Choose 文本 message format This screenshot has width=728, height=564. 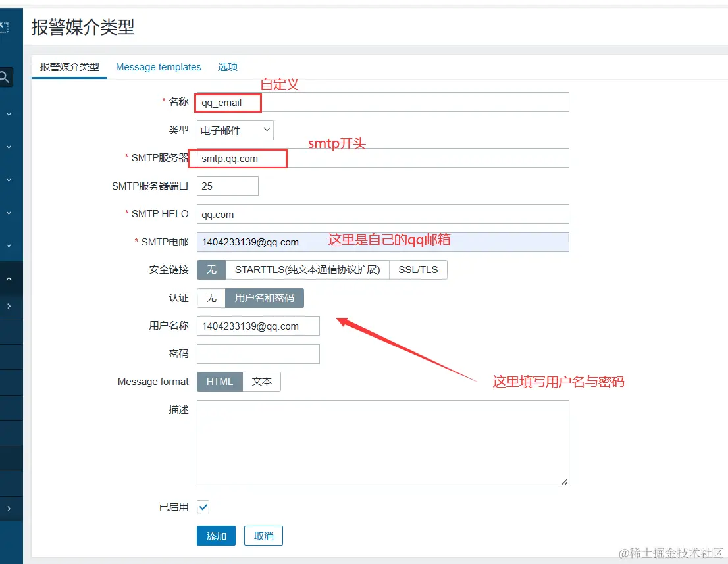click(262, 382)
